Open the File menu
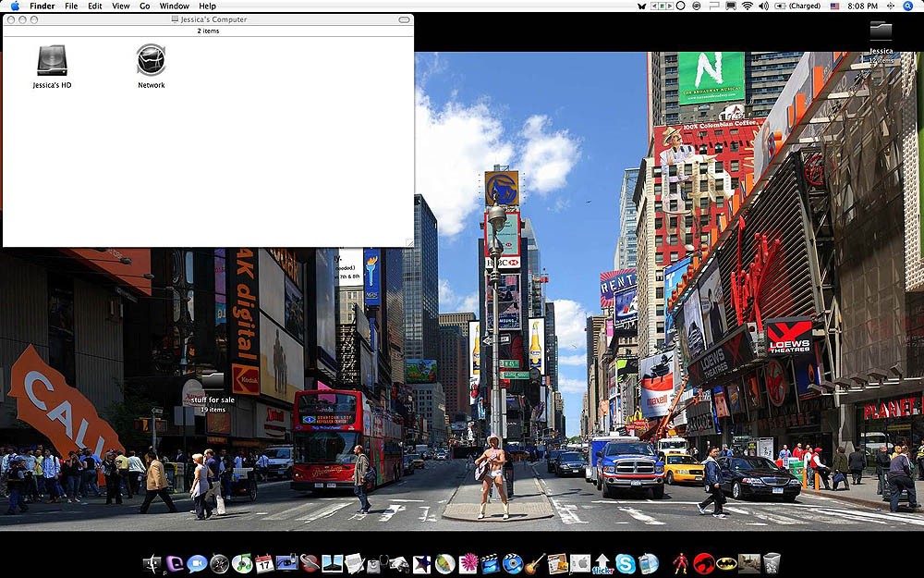The height and width of the screenshot is (578, 924). pyautogui.click(x=71, y=6)
